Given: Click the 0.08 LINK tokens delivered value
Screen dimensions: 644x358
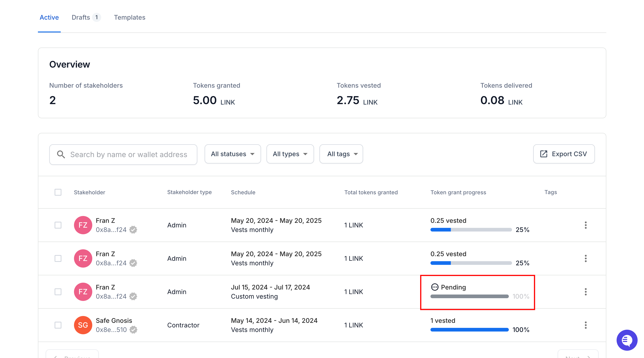Looking at the screenshot, I should [501, 100].
